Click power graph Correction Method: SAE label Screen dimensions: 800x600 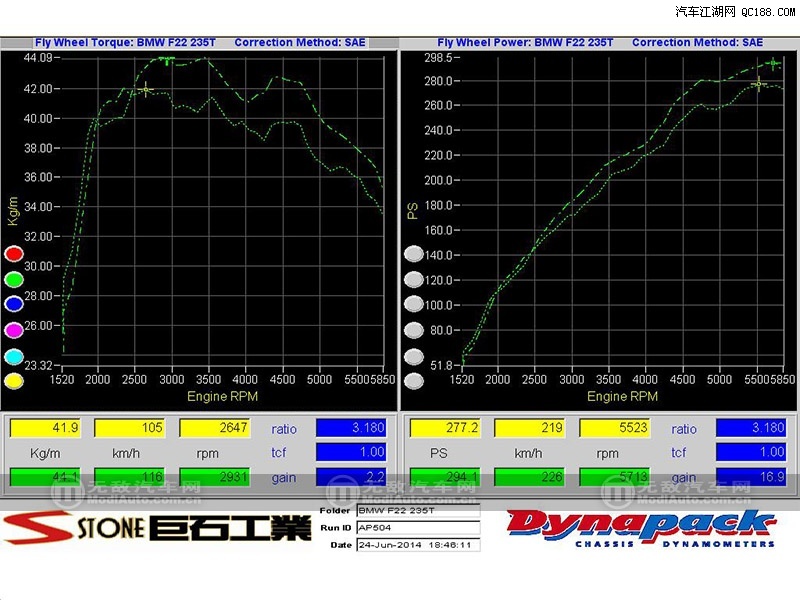pos(697,42)
